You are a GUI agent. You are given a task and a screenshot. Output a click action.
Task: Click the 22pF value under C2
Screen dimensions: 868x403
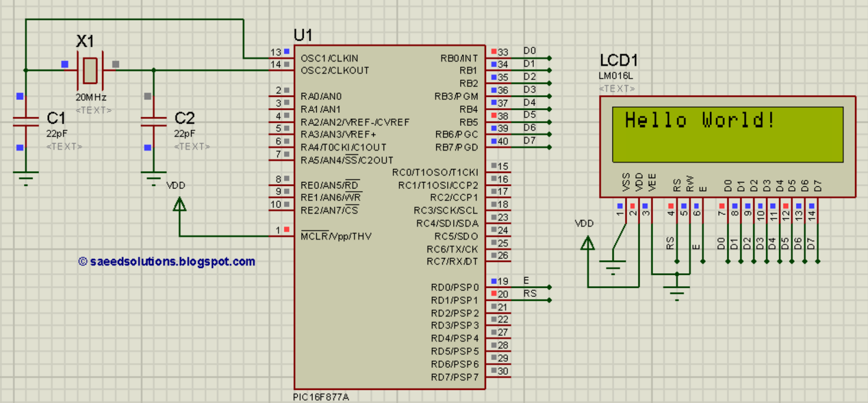pos(184,134)
